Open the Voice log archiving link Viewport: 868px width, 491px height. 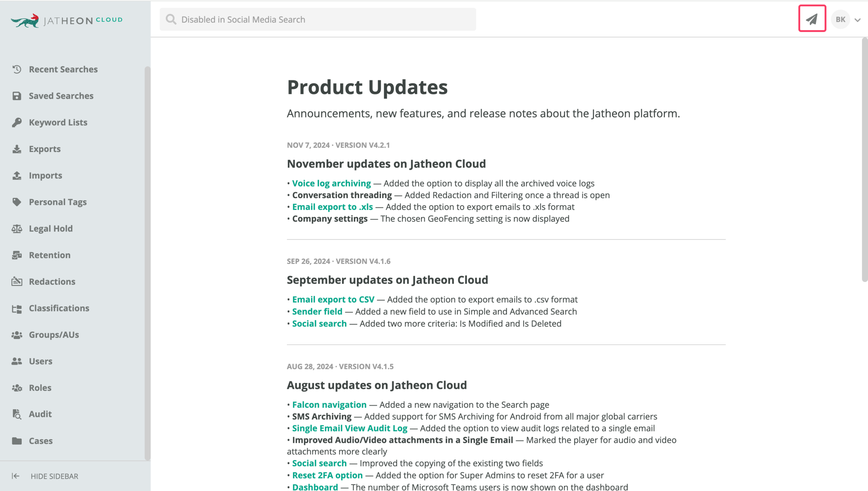(331, 183)
